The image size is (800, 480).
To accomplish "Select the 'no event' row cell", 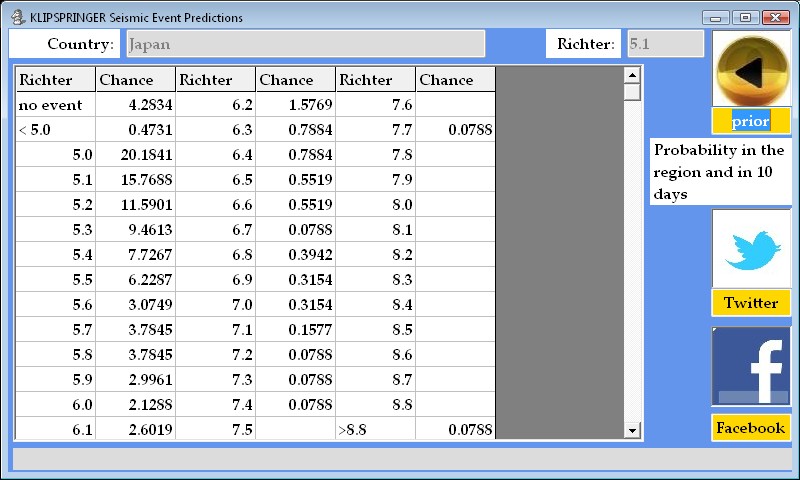I will 56,105.
